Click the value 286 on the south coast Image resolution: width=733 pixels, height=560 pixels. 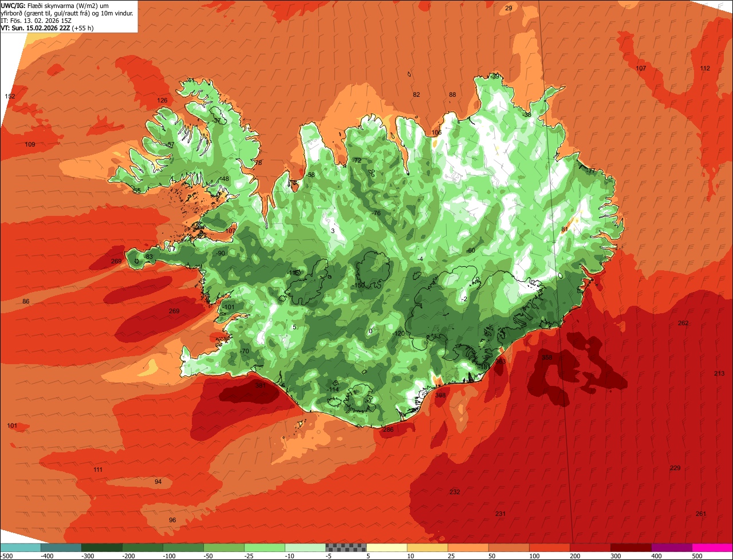click(x=388, y=429)
